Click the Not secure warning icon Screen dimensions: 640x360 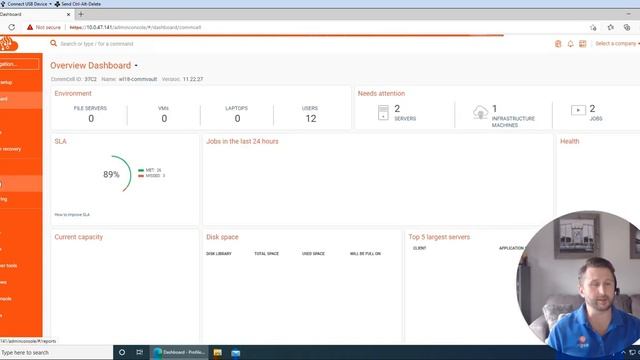(x=30, y=27)
